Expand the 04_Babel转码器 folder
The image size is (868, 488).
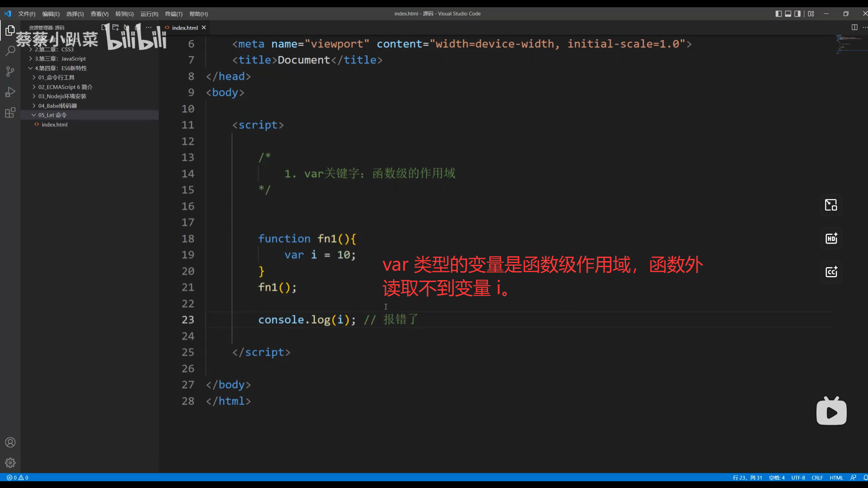pos(57,106)
